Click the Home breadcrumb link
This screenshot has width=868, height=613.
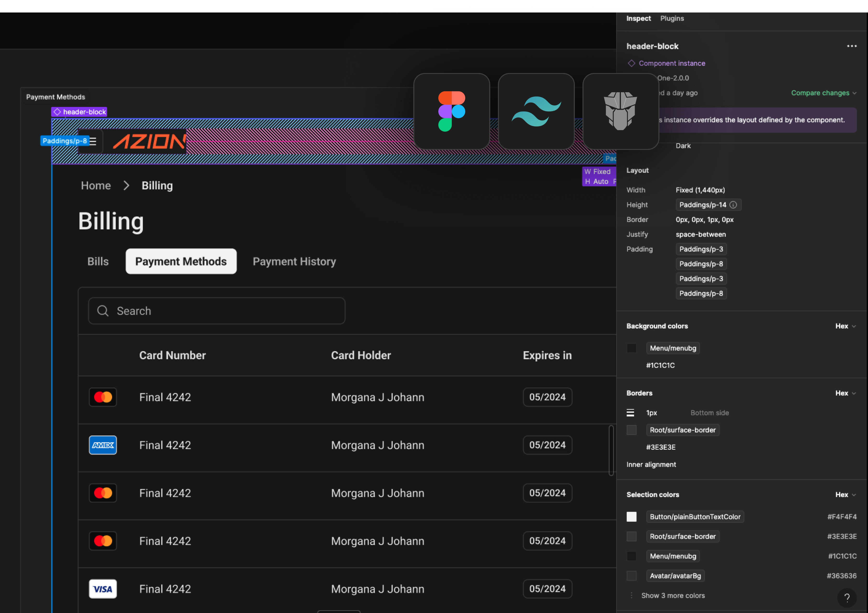click(96, 186)
